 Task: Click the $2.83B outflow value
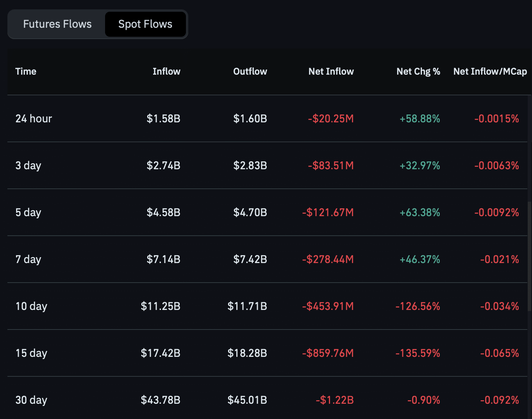pyautogui.click(x=250, y=165)
